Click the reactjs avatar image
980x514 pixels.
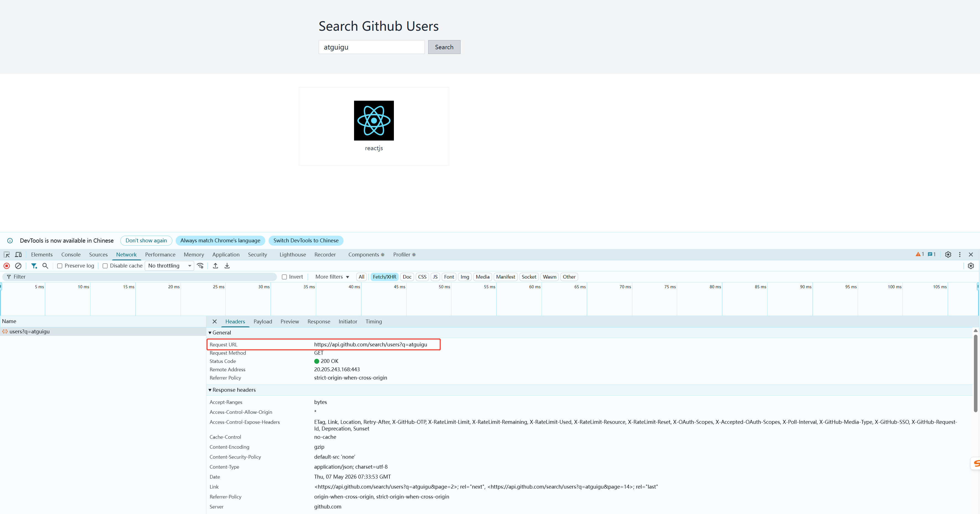point(374,121)
